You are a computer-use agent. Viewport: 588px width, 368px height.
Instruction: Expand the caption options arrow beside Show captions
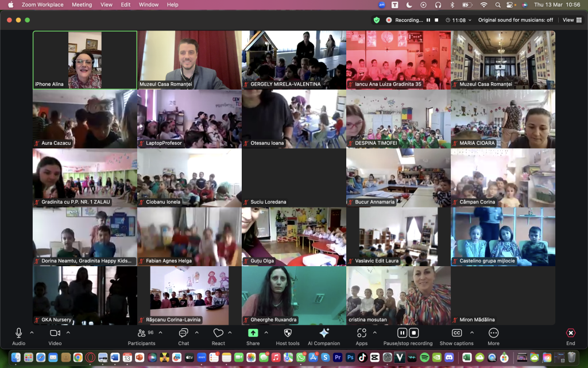click(x=472, y=333)
